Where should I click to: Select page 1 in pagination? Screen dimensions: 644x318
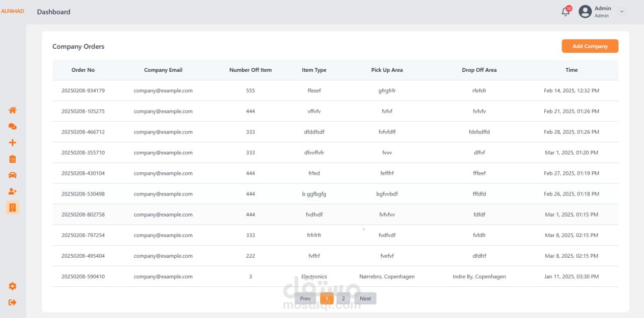pos(327,298)
